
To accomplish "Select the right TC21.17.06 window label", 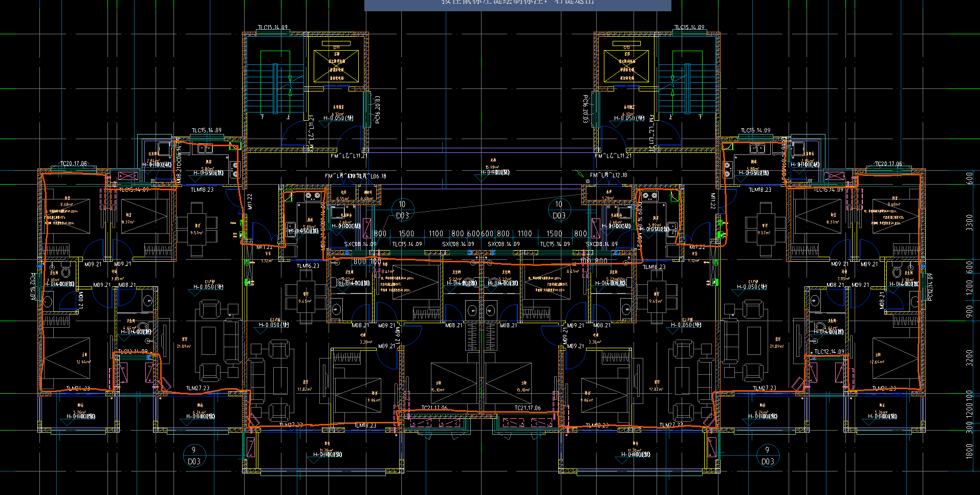I will tap(528, 408).
